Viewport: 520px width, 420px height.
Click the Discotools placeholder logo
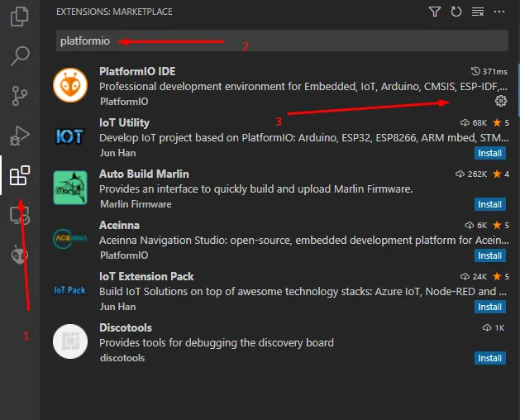coord(70,341)
